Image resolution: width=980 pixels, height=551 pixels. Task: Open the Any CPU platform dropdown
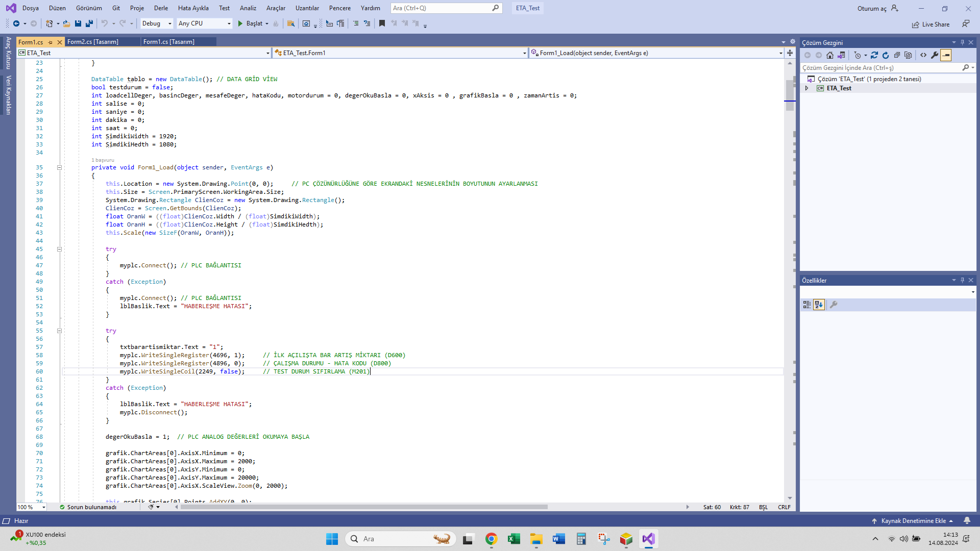(204, 23)
